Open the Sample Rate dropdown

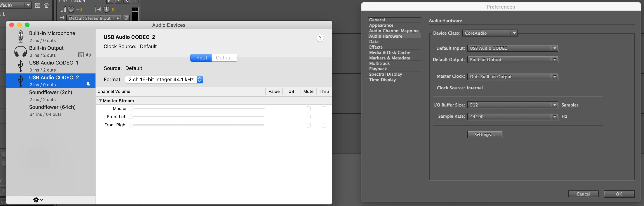click(x=512, y=117)
